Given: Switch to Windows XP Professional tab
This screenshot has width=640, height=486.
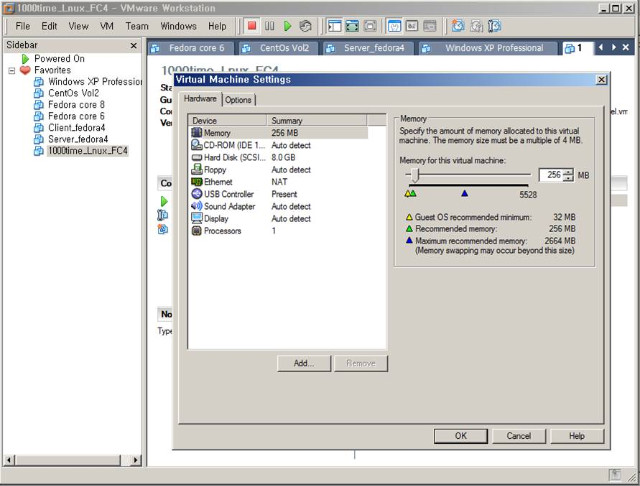Looking at the screenshot, I should pyautogui.click(x=488, y=48).
